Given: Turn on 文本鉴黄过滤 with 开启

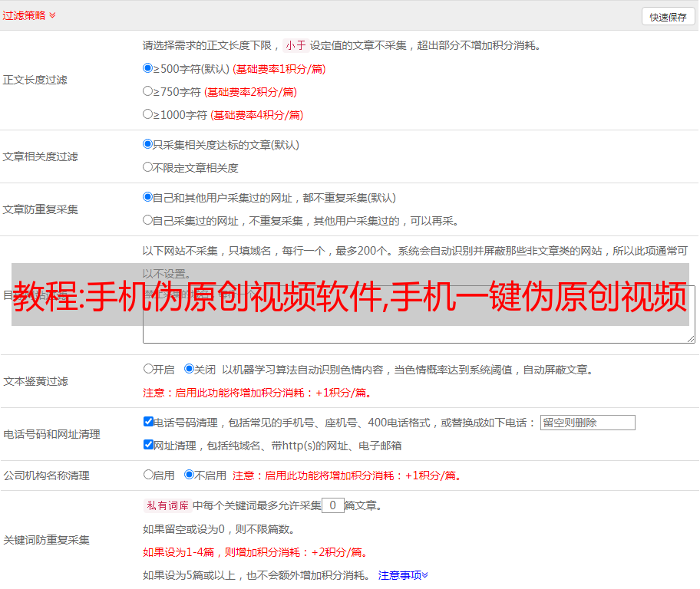Looking at the screenshot, I should click(x=148, y=369).
